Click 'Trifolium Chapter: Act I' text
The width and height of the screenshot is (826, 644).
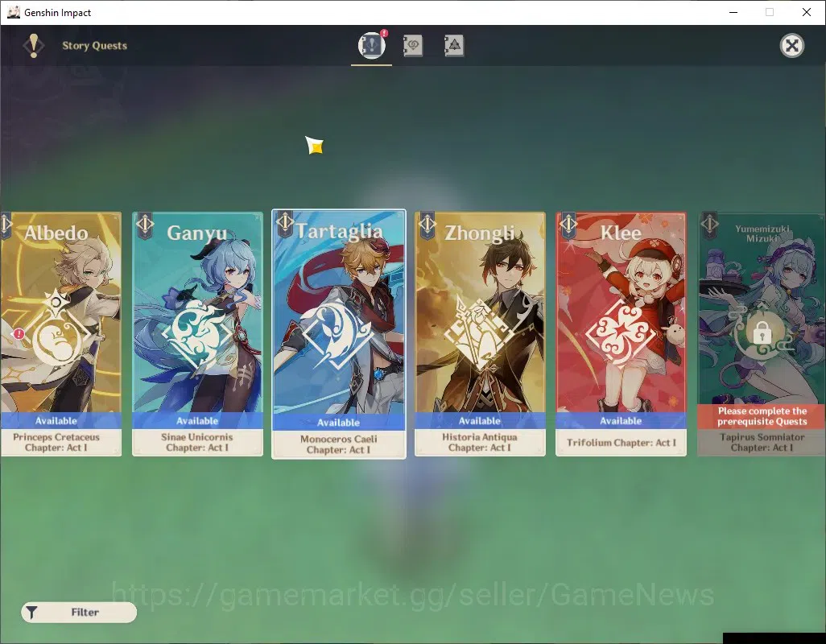[x=621, y=443]
